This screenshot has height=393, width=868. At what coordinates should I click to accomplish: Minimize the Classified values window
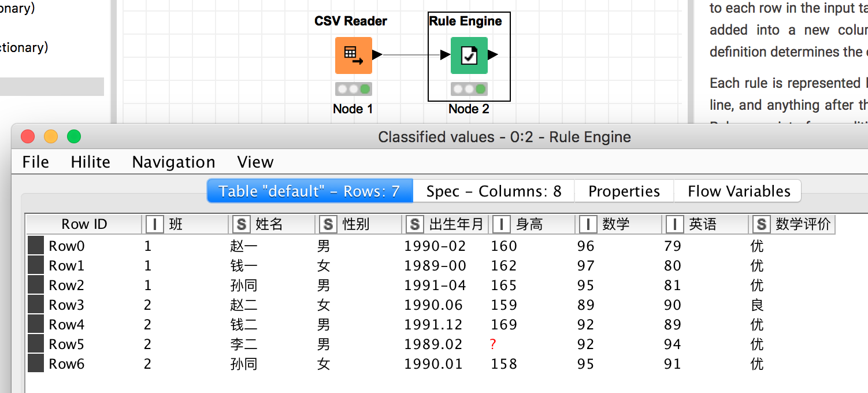[x=51, y=137]
